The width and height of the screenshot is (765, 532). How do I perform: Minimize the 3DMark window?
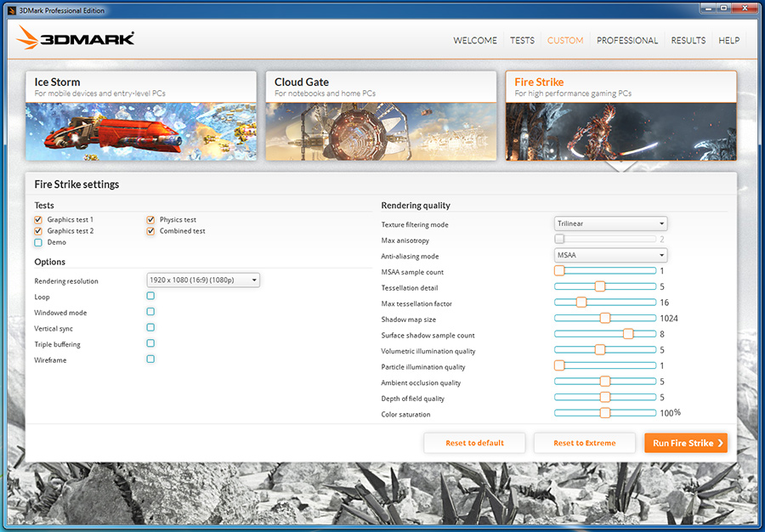click(x=708, y=8)
